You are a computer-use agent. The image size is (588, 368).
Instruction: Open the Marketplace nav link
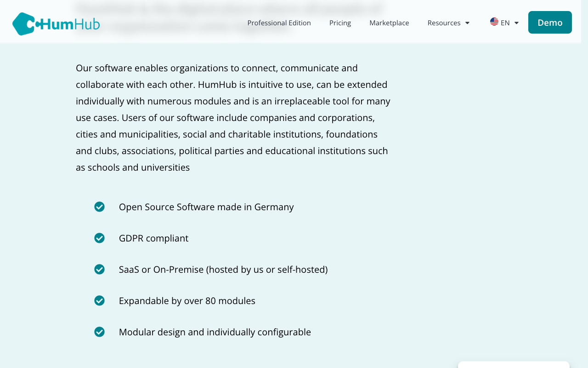(389, 23)
